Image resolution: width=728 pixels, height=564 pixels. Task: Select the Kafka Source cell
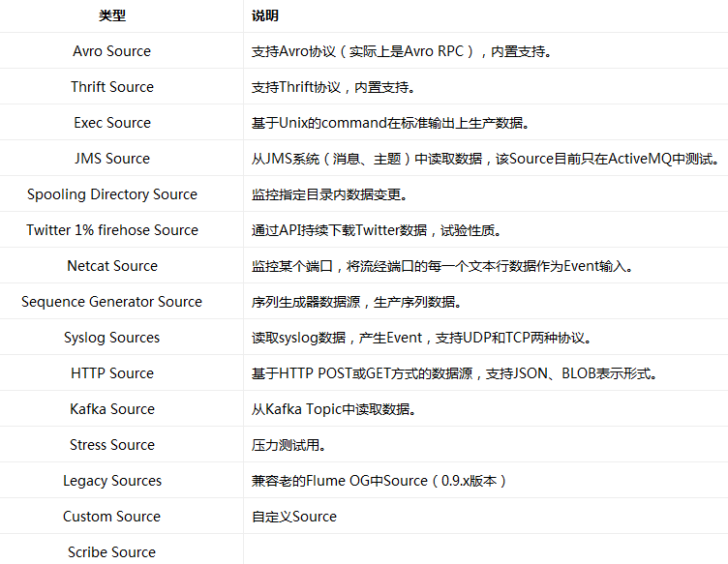tap(112, 409)
